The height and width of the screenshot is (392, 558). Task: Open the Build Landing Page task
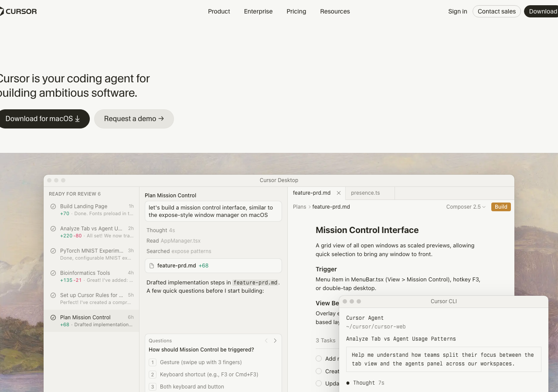[x=92, y=210]
